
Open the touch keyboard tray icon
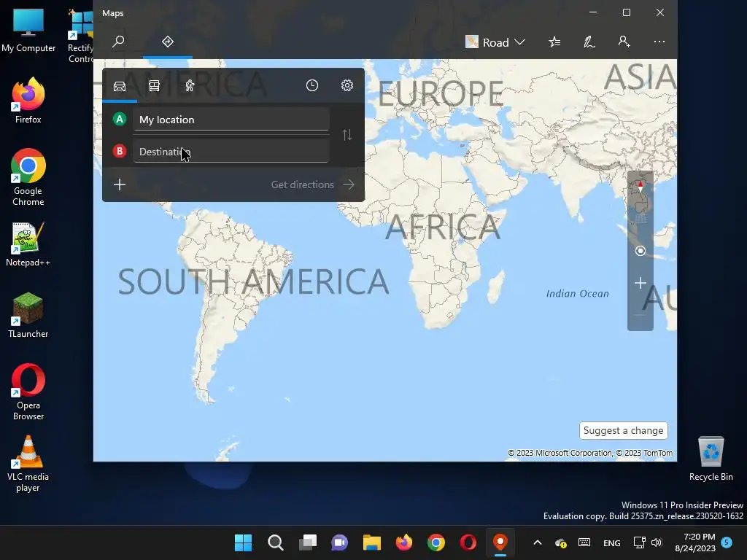584,542
